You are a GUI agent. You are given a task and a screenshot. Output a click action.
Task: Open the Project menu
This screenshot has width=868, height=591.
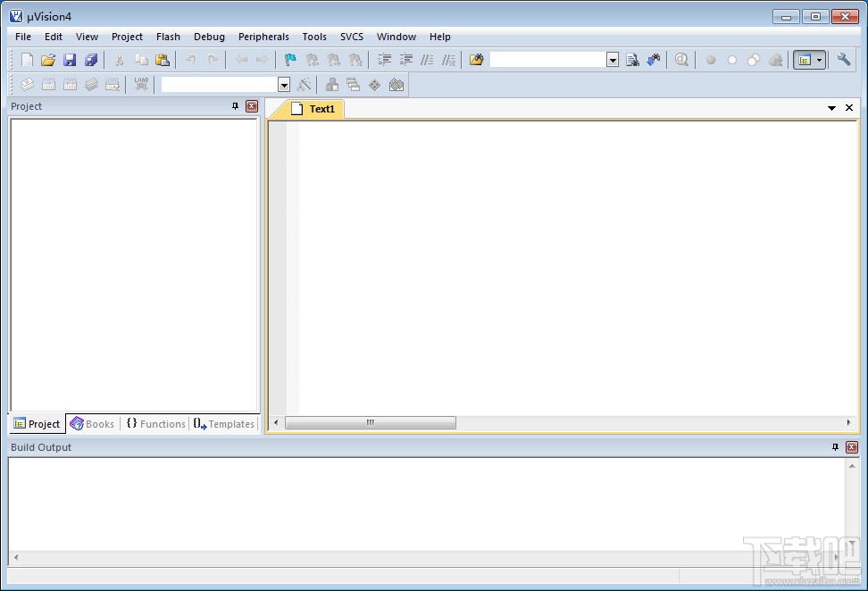[127, 37]
